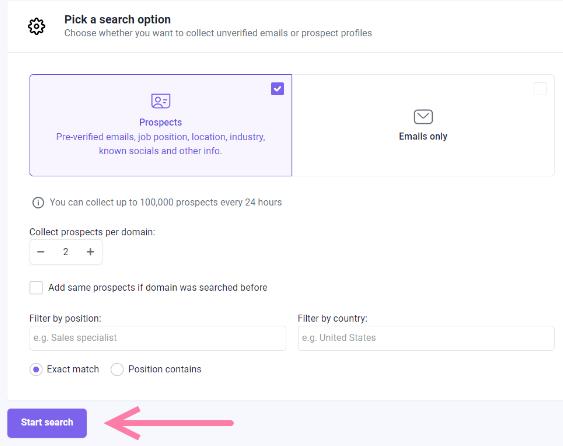Check the Emails only option checkbox
Screen dimensions: 563x446
coord(540,89)
